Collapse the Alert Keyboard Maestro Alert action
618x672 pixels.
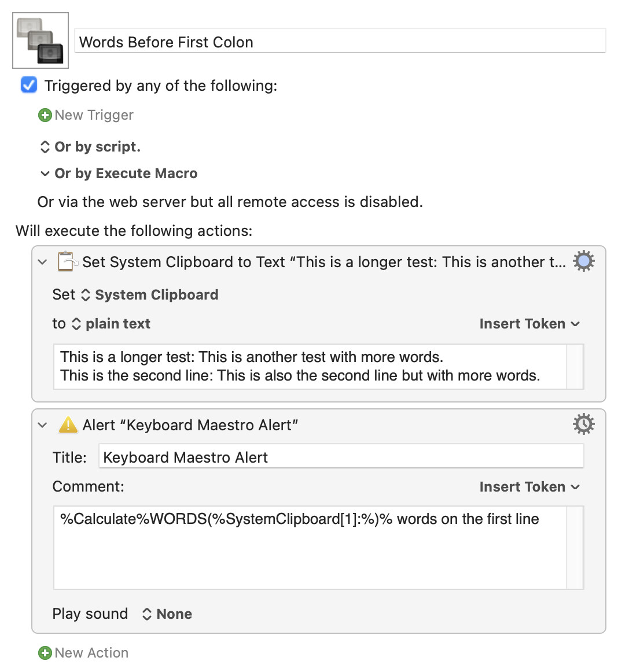[x=42, y=424]
